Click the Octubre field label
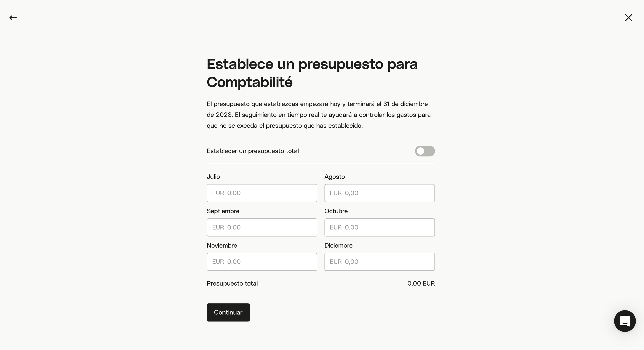 [x=336, y=211]
